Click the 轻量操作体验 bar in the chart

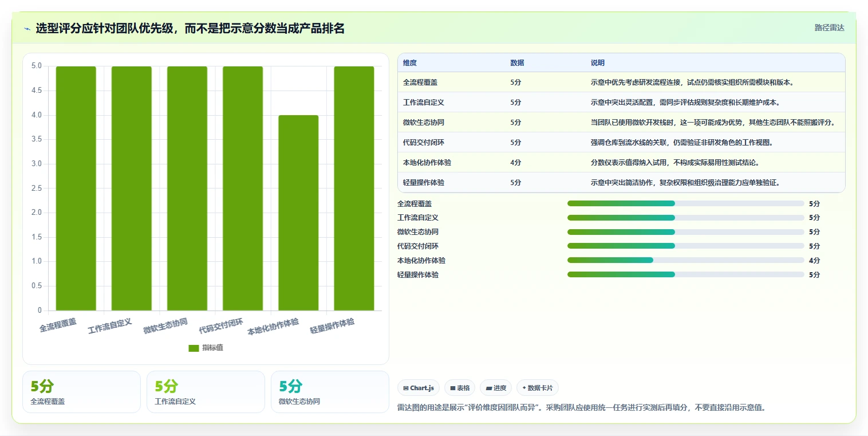tap(354, 188)
